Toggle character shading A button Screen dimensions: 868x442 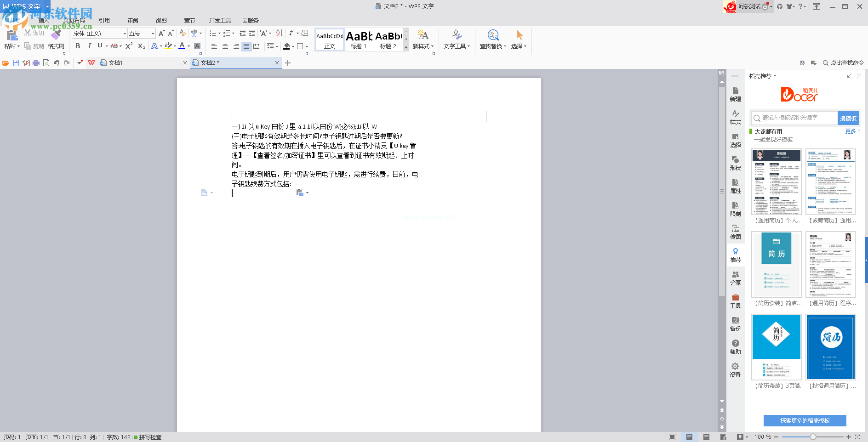pos(197,46)
